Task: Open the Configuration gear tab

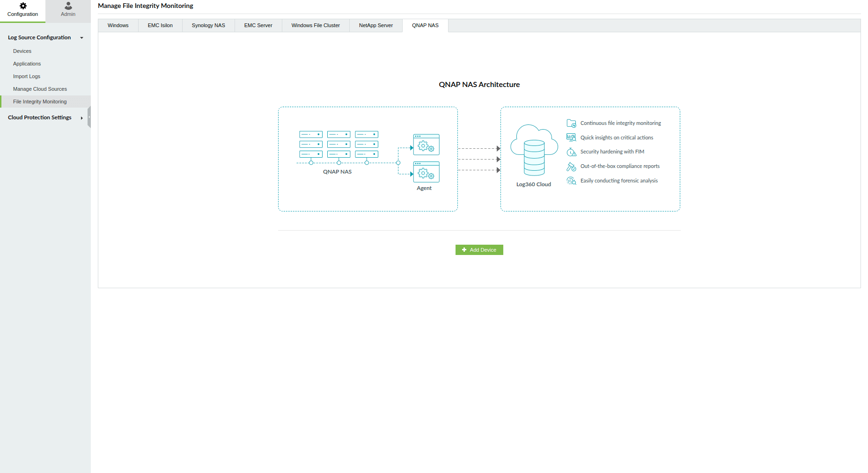Action: click(x=22, y=10)
